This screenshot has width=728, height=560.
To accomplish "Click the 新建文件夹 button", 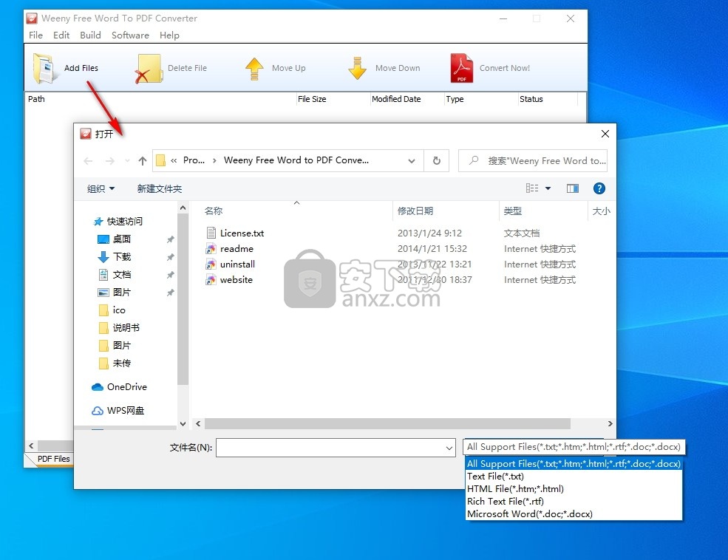I will click(x=159, y=189).
